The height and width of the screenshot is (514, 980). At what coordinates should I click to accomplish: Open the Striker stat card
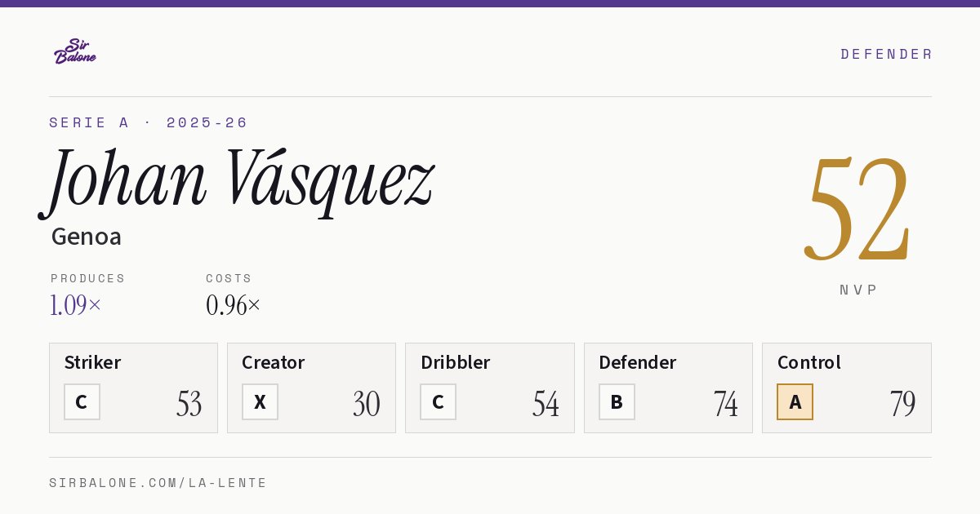(133, 388)
